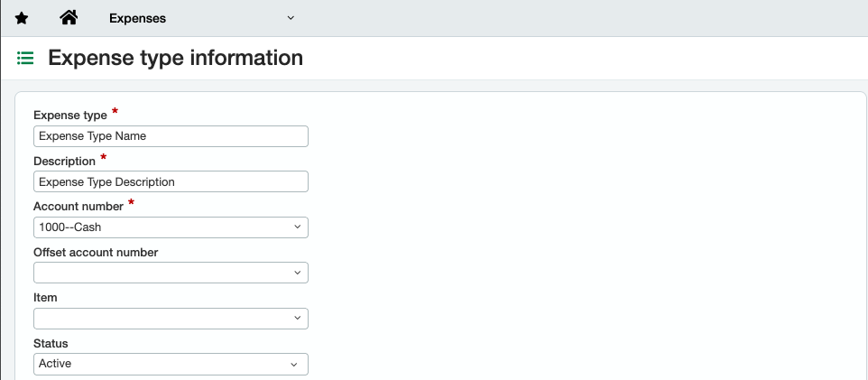Click the 'Description' field label

[x=64, y=161]
